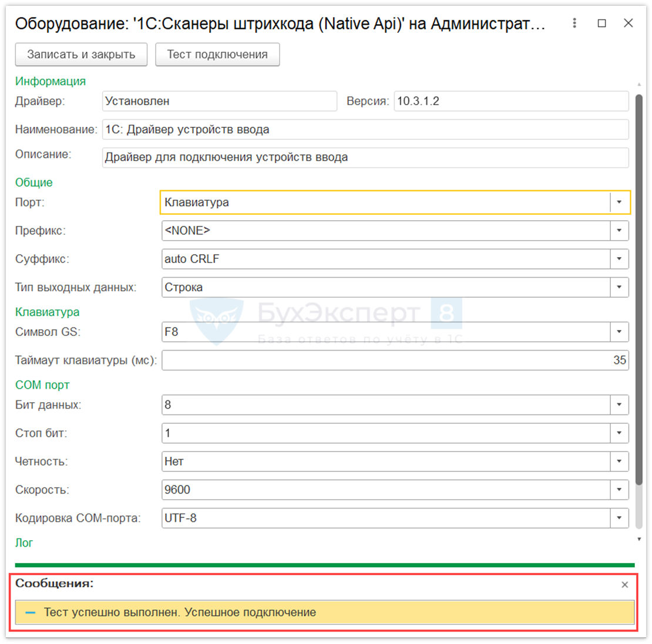
Task: Open the Символ GS dropdown
Action: 619,332
